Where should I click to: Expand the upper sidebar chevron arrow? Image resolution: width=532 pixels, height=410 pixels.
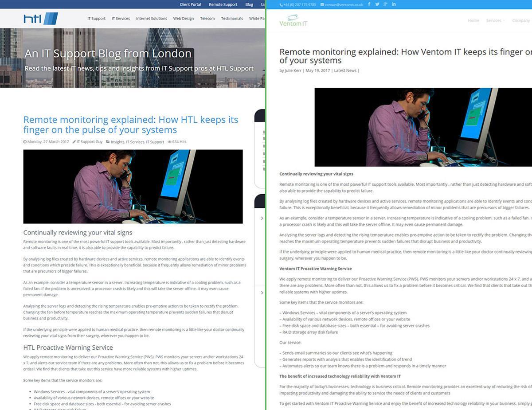click(262, 218)
